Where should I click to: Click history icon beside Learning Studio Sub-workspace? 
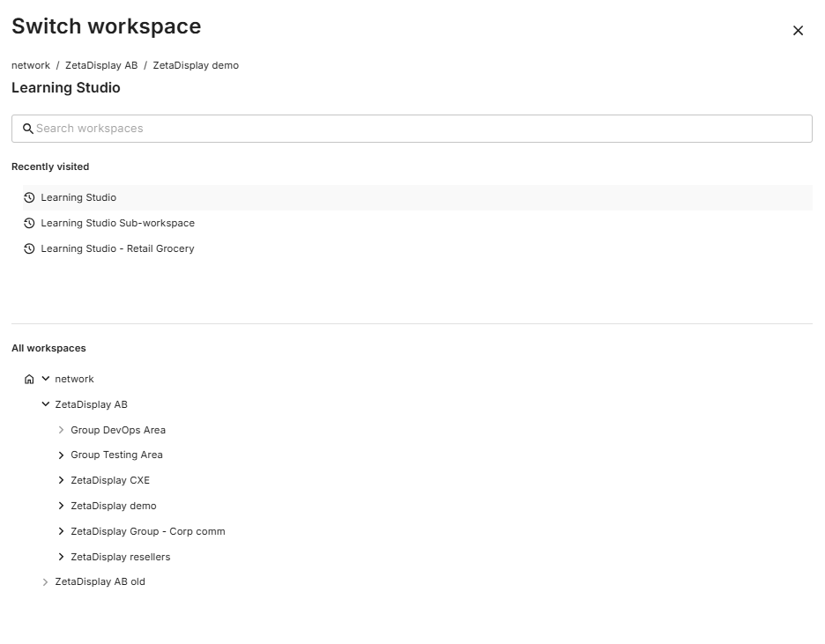coord(29,223)
